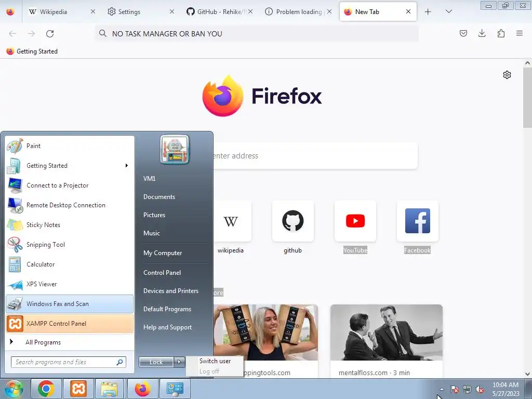The image size is (532, 399).
Task: Click the Lock button
Action: [x=156, y=362]
